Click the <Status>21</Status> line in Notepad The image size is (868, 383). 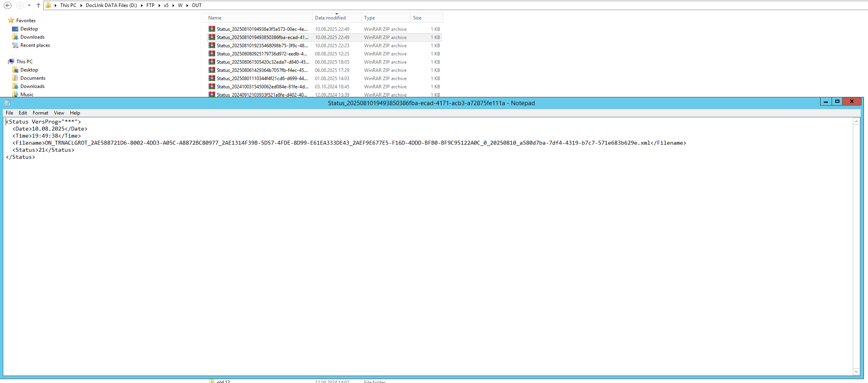coord(43,150)
